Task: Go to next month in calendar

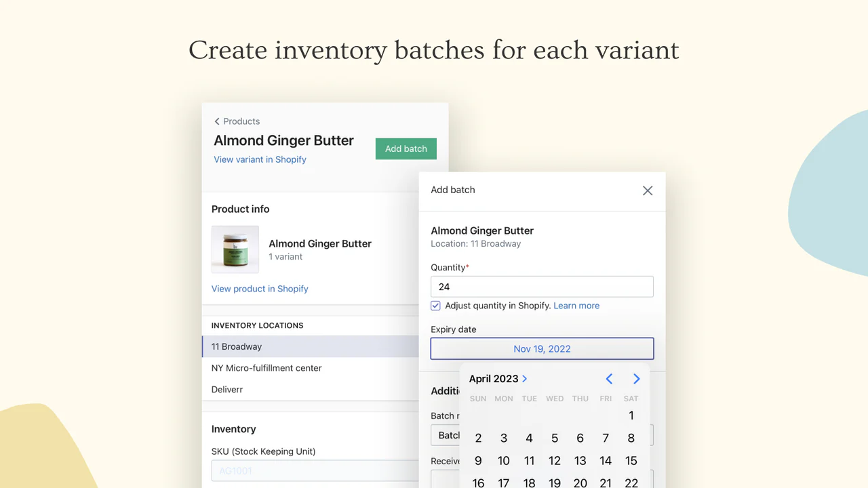Action: (636, 379)
